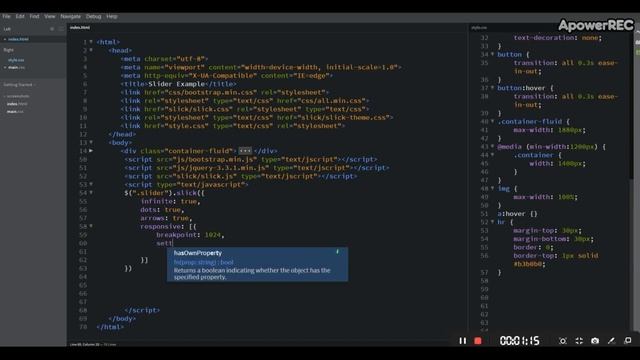Viewport: 640px width, 360px height.
Task: Click the Slider Example title text
Action: (x=176, y=84)
